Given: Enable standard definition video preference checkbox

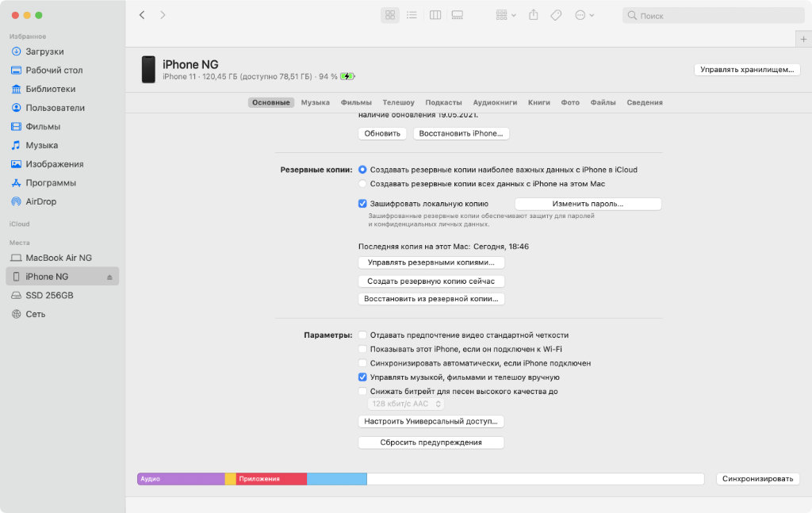Looking at the screenshot, I should (362, 335).
